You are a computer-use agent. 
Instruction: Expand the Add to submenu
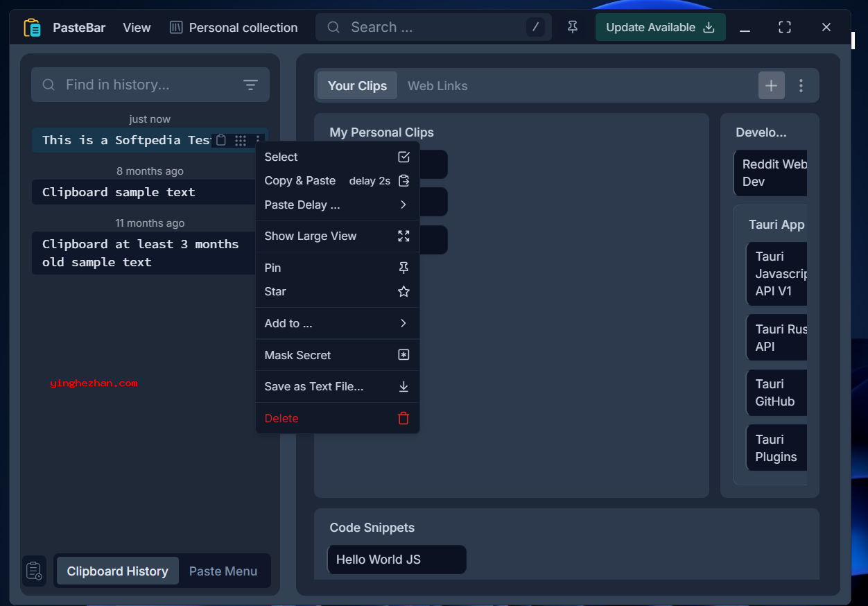[338, 324]
